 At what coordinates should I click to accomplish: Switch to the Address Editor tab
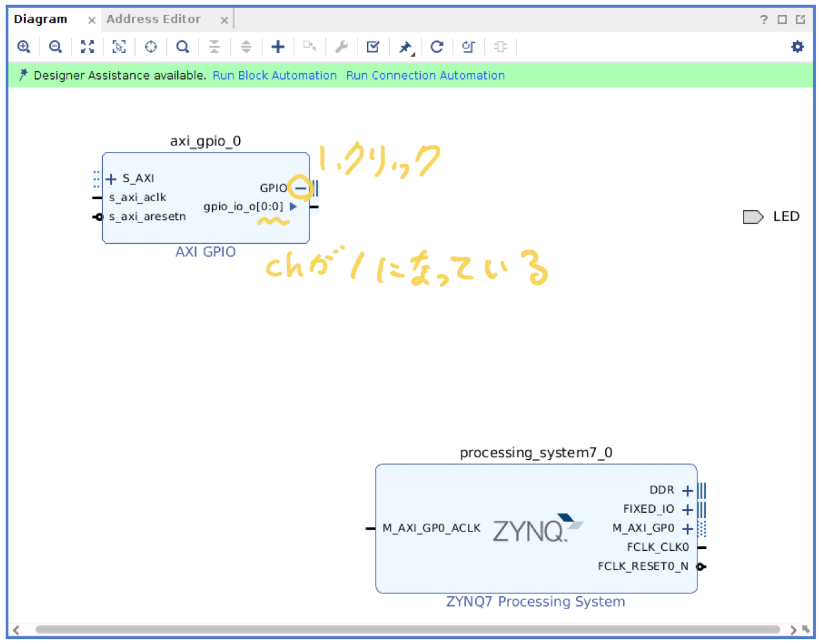(x=154, y=19)
